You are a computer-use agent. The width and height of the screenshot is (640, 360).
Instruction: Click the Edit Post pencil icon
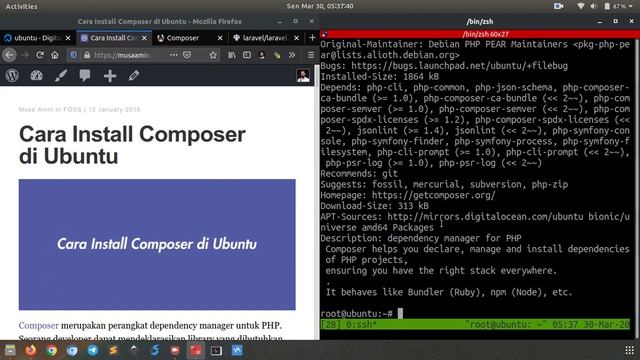134,76
